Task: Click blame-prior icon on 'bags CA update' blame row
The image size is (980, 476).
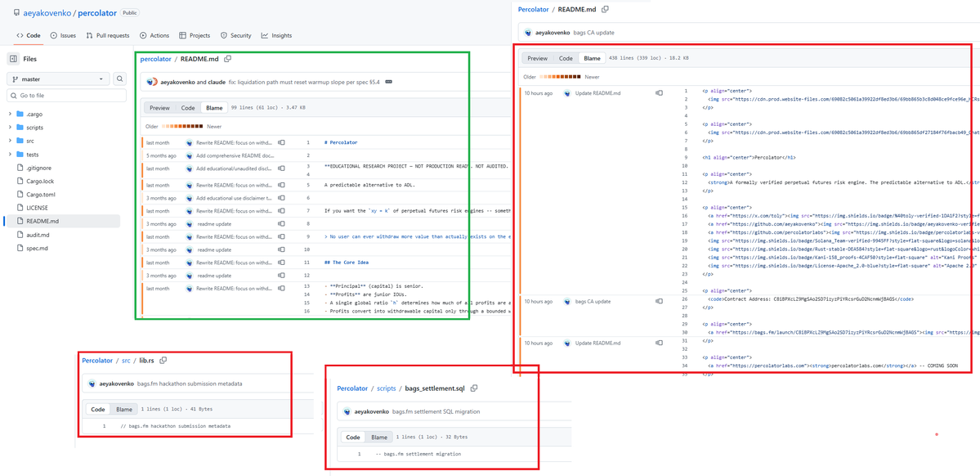Action: click(x=659, y=302)
